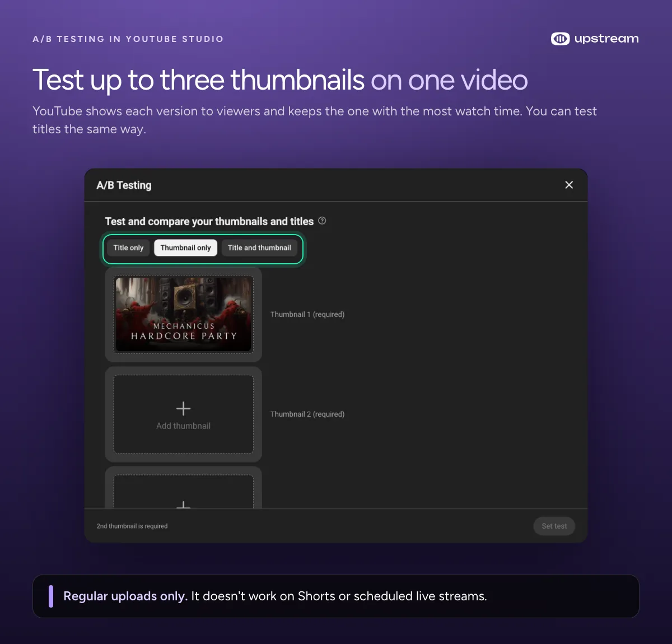Close the A/B Testing dialog
The image size is (672, 644).
(x=569, y=185)
